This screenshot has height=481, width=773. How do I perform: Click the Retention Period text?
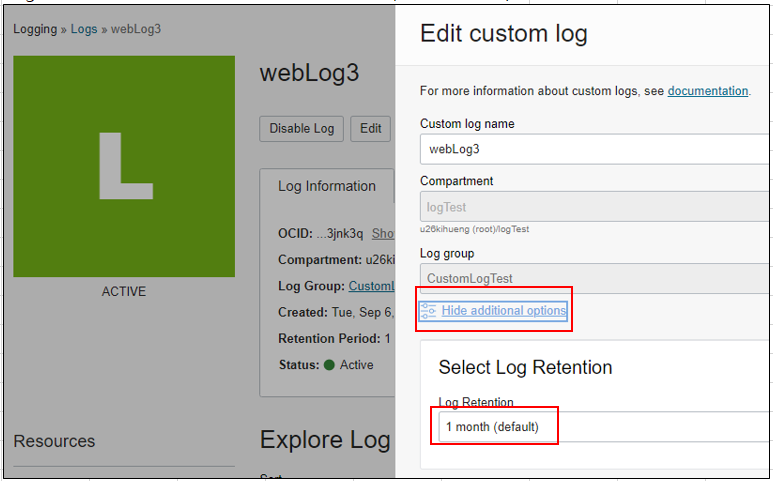pyautogui.click(x=334, y=339)
